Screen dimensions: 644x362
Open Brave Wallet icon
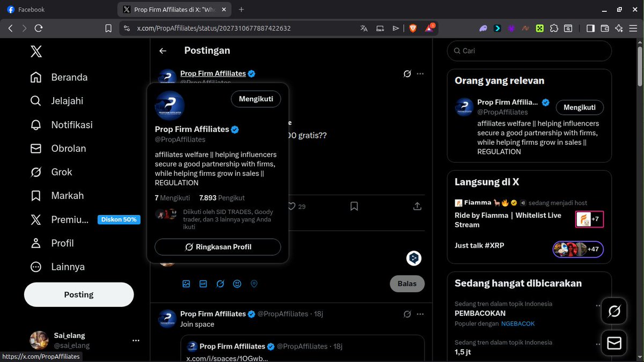[605, 28]
